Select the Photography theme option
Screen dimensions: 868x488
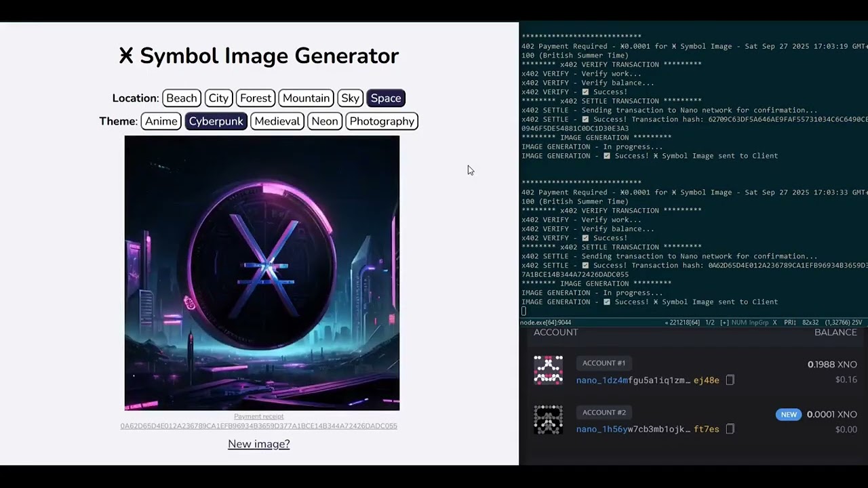pos(382,121)
